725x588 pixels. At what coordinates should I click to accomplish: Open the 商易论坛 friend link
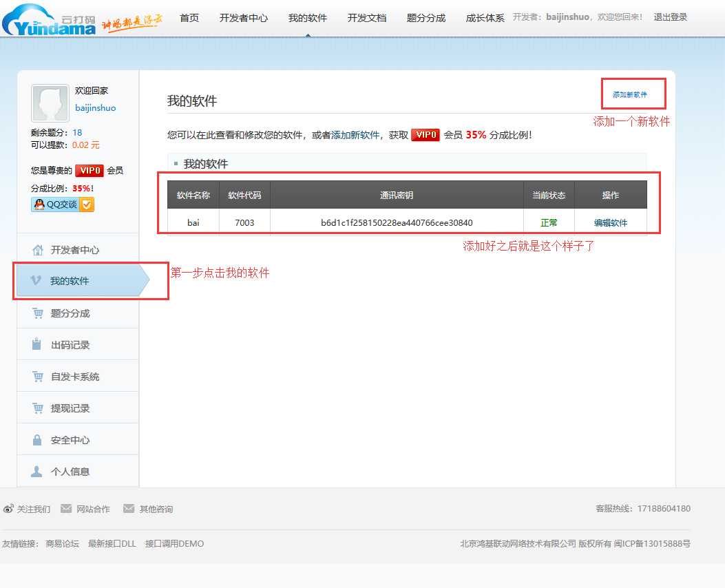point(63,544)
